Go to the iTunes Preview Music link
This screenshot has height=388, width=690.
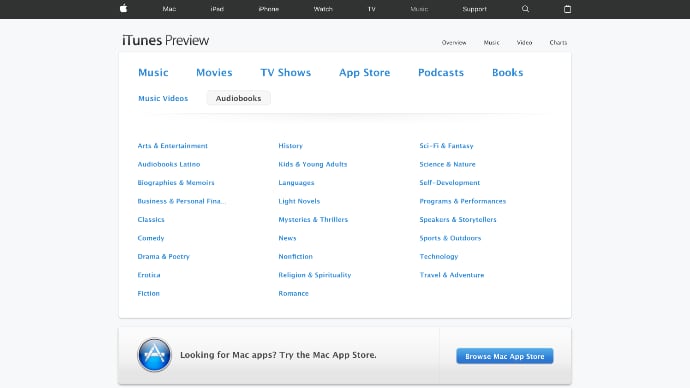point(492,43)
